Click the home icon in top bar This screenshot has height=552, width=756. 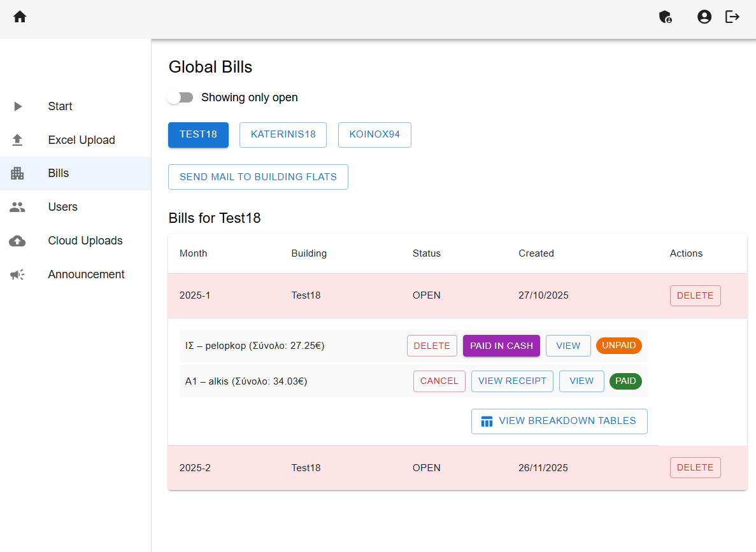(20, 17)
